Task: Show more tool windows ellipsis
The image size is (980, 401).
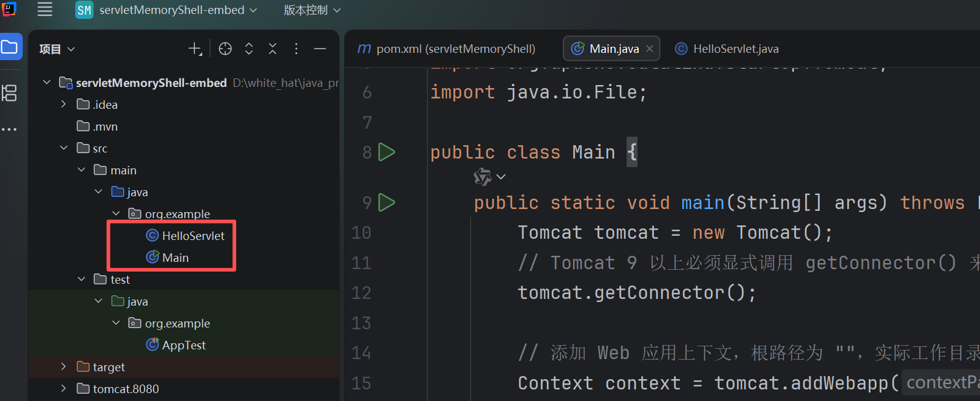Action: click(9, 129)
